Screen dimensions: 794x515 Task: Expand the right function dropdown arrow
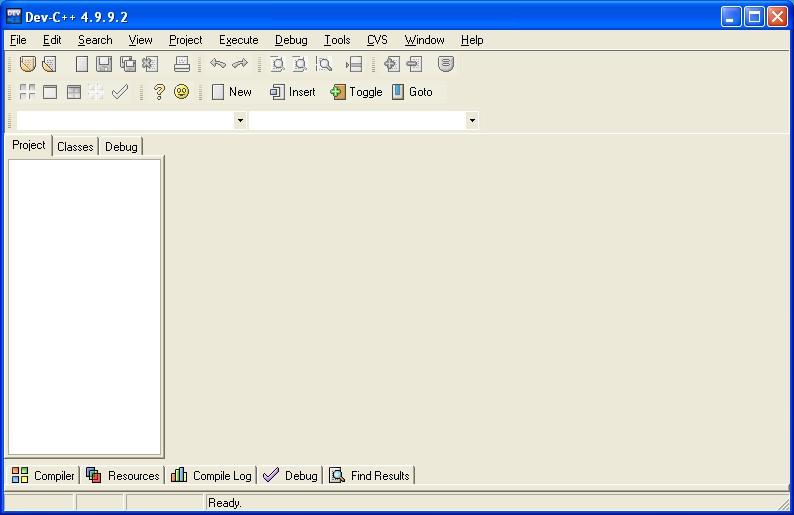pyautogui.click(x=472, y=121)
